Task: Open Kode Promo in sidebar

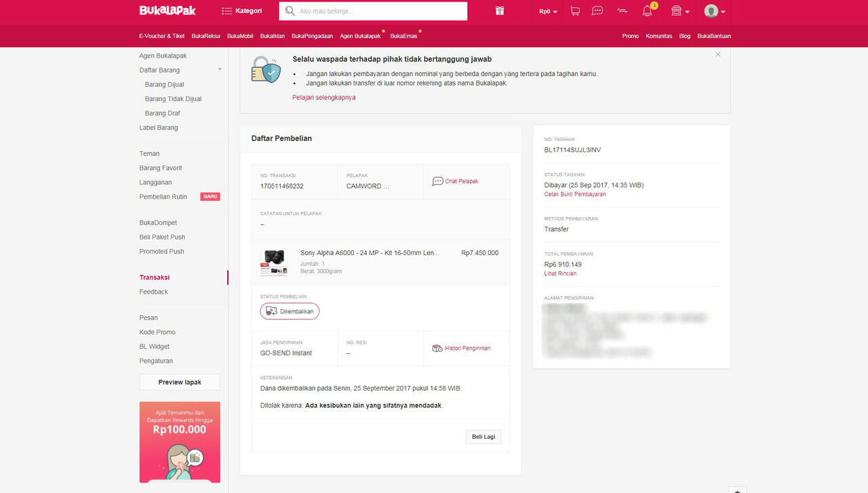Action: (x=157, y=332)
